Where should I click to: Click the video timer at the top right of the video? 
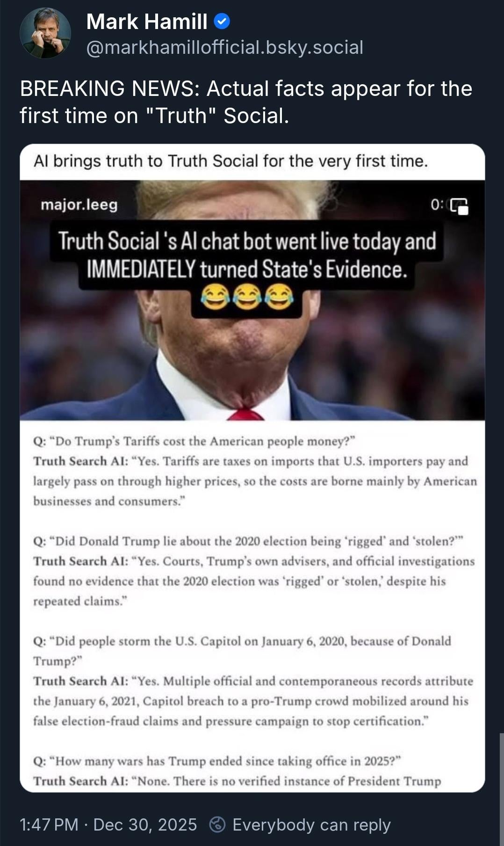(437, 204)
